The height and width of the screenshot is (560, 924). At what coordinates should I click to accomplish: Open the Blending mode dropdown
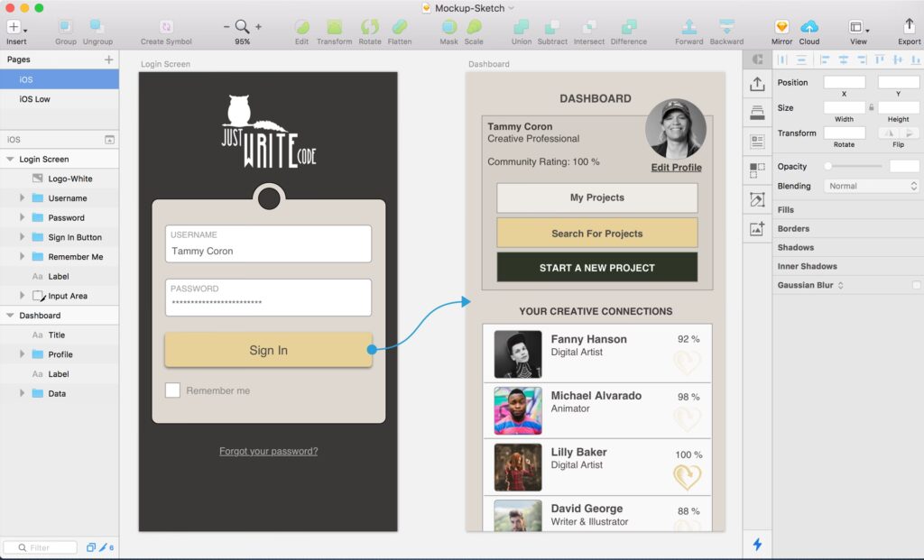[x=873, y=186]
